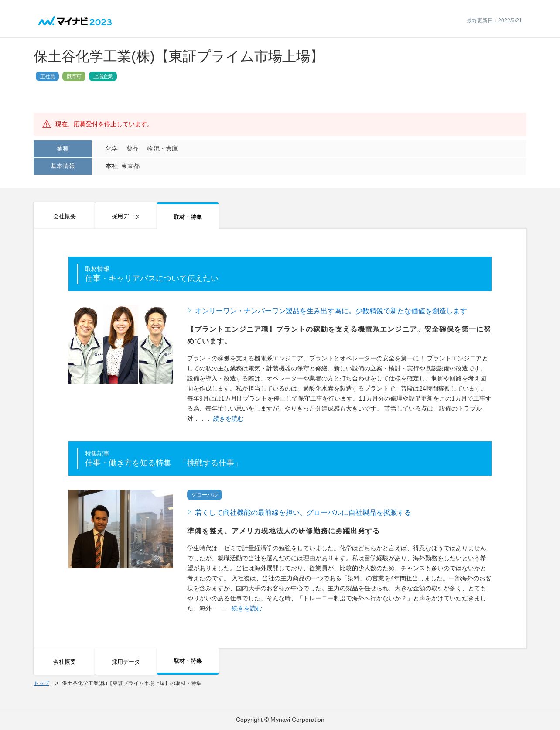Go to トップ in the breadcrumb
The width and height of the screenshot is (560, 730).
41,683
